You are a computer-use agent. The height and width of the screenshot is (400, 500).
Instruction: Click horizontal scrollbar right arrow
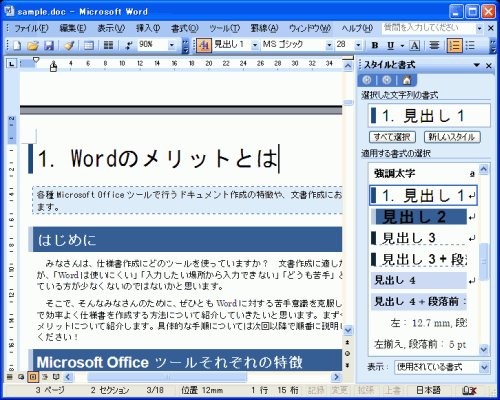coord(336,377)
